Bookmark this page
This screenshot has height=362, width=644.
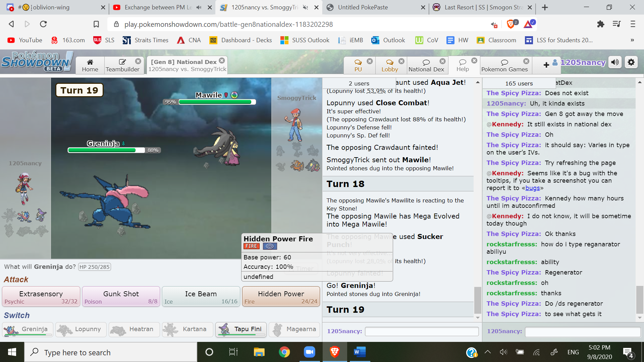click(x=96, y=24)
